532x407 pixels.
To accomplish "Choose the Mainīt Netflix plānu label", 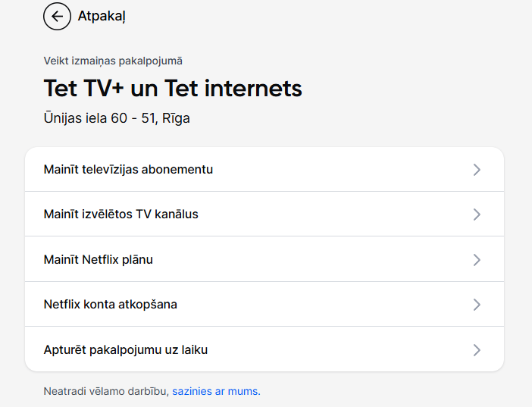I will (x=99, y=260).
